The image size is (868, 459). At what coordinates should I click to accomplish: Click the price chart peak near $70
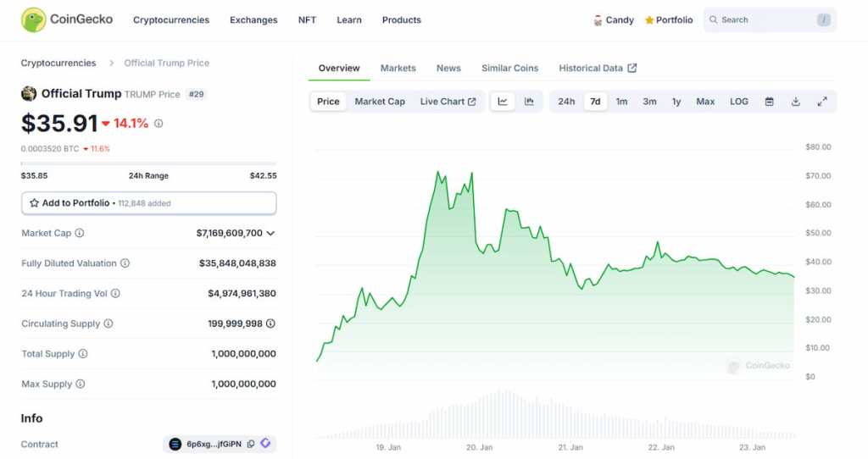(438, 172)
